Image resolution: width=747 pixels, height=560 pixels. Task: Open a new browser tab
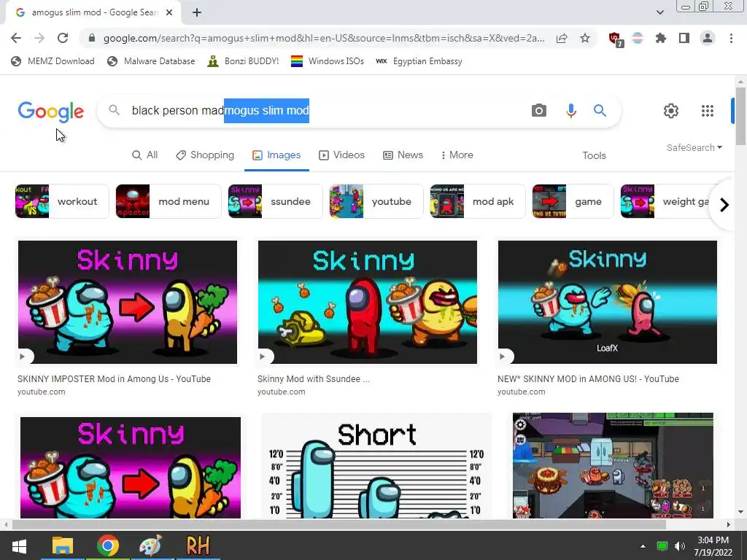point(197,13)
